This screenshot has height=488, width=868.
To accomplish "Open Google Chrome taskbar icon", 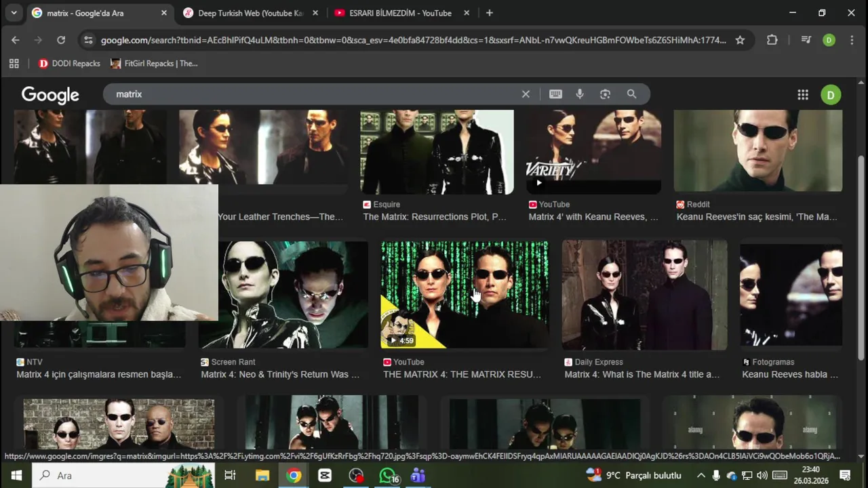I will click(x=294, y=475).
